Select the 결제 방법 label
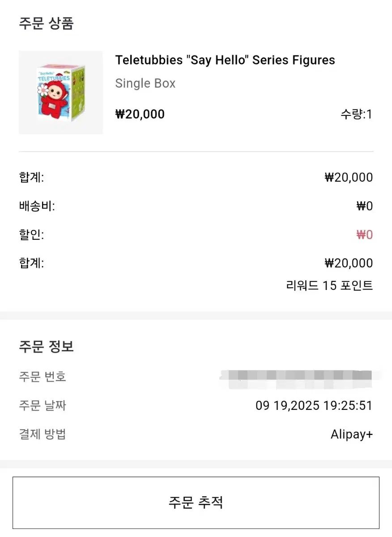The width and height of the screenshot is (392, 537). pos(43,434)
